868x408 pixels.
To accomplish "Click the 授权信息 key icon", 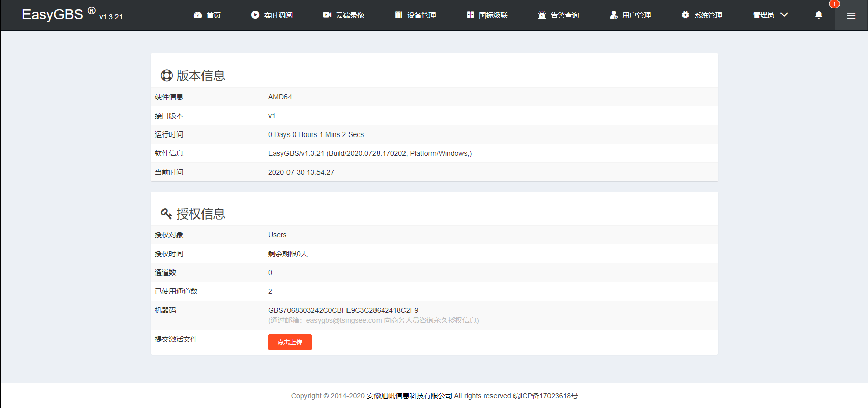I will [166, 214].
